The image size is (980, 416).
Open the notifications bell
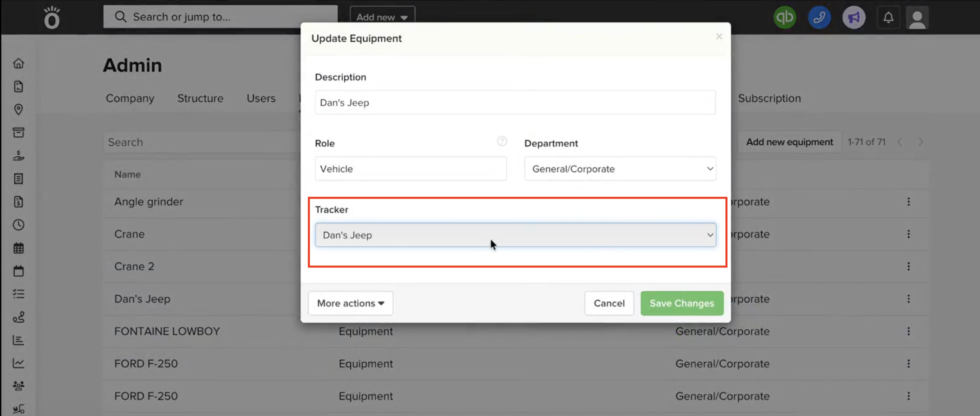click(888, 18)
